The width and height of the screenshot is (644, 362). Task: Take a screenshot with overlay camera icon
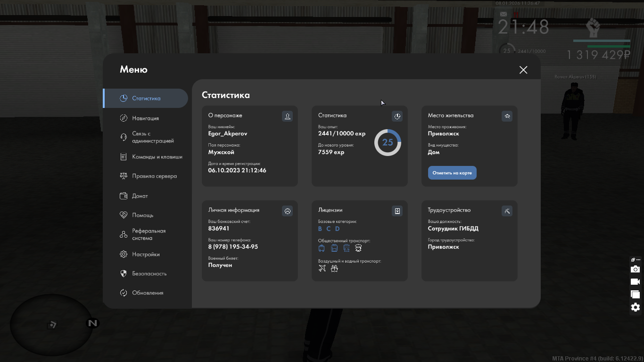tap(636, 269)
